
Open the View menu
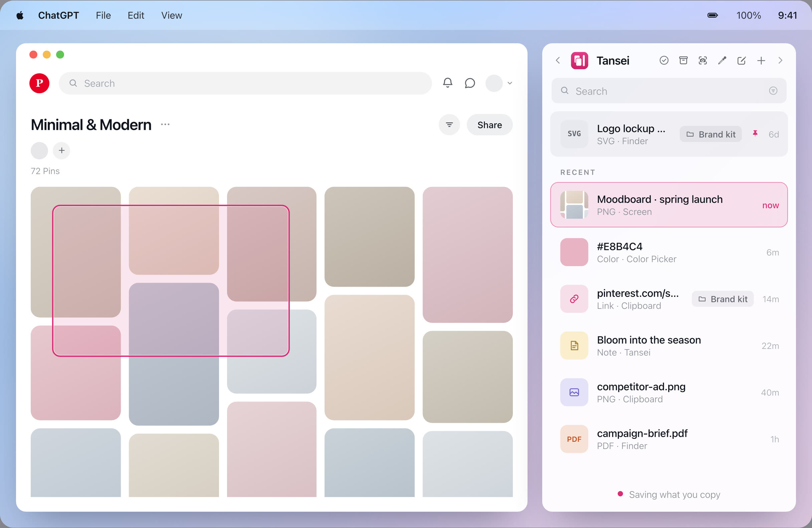172,15
